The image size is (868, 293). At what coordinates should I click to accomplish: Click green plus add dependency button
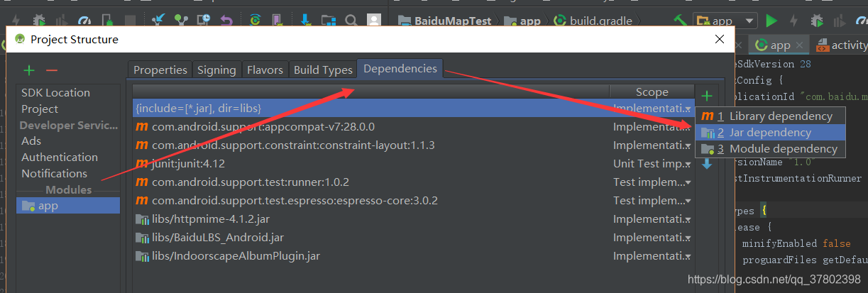[706, 95]
